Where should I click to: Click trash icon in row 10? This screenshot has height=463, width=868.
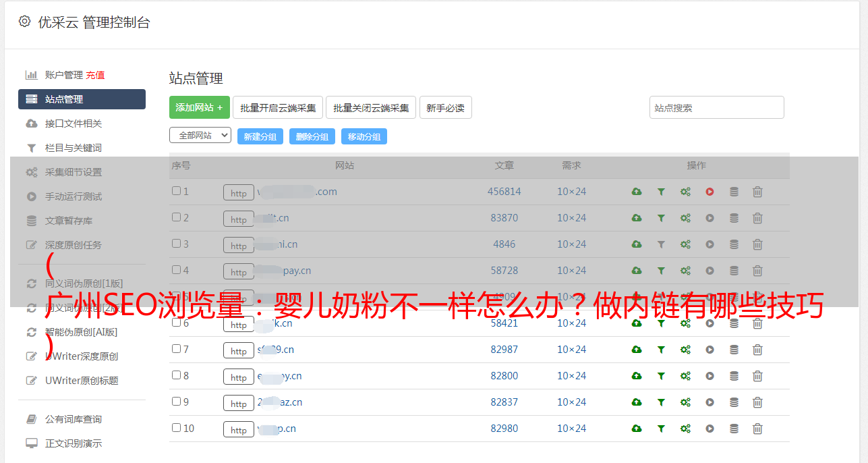coord(757,429)
